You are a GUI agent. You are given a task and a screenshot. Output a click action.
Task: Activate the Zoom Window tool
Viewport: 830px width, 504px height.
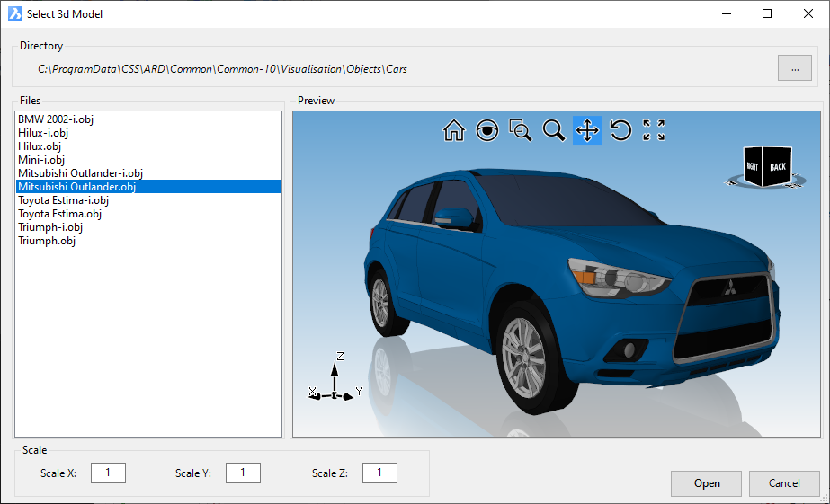click(x=520, y=130)
